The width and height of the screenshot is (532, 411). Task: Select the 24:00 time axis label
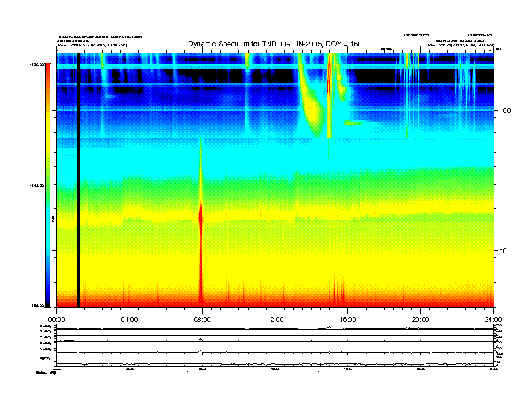[493, 320]
